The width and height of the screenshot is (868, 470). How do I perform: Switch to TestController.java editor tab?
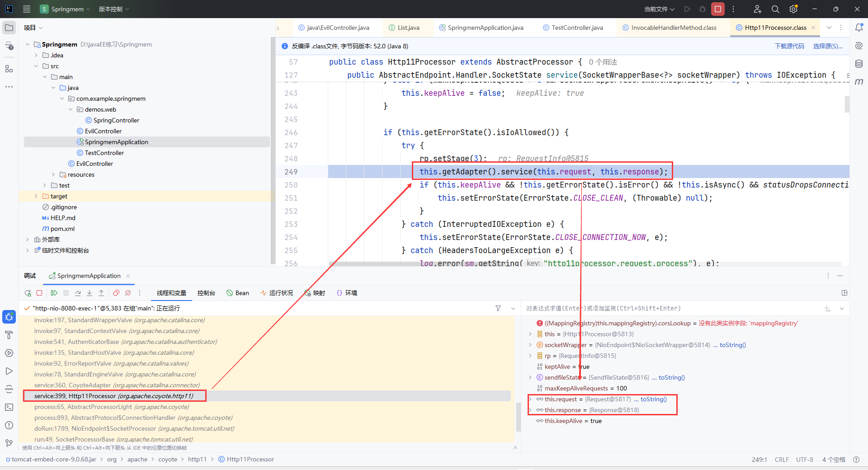[x=577, y=28]
